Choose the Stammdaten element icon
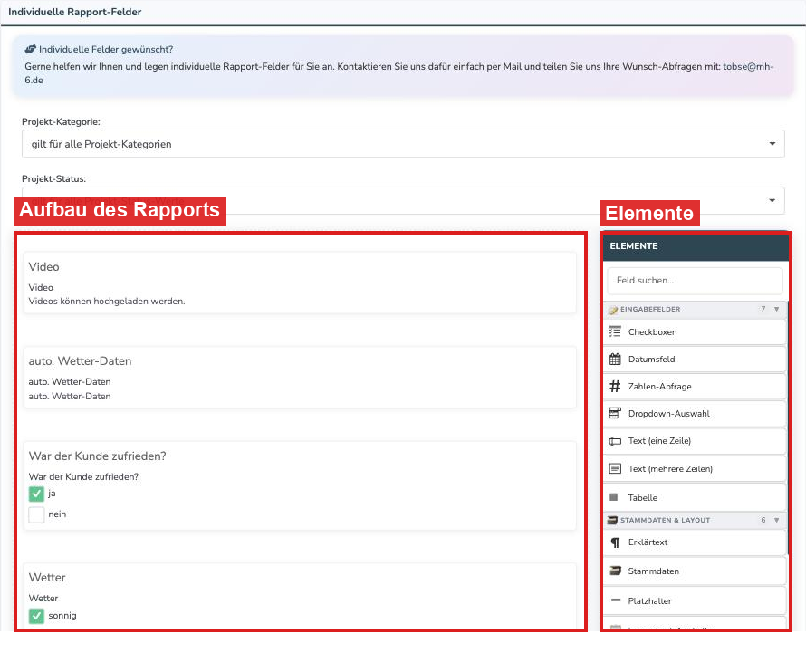 click(615, 571)
